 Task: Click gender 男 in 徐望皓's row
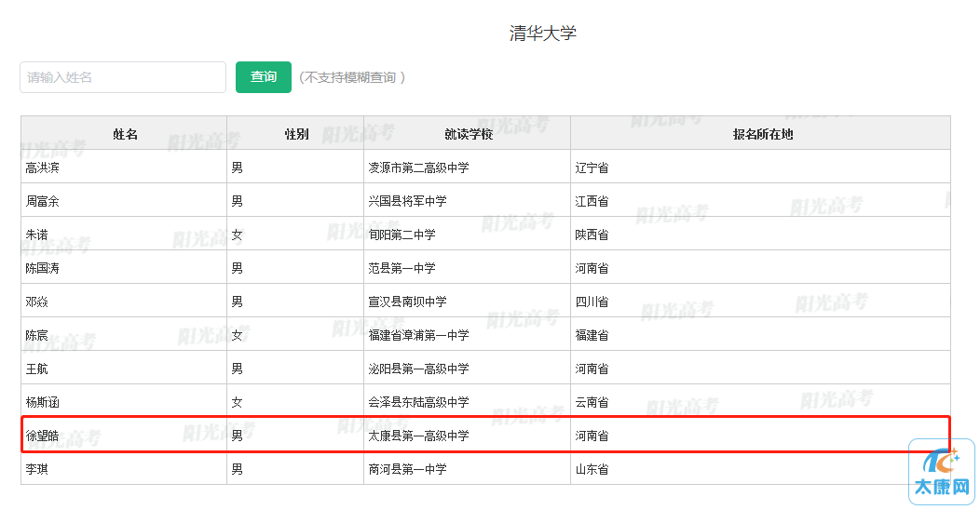[237, 436]
